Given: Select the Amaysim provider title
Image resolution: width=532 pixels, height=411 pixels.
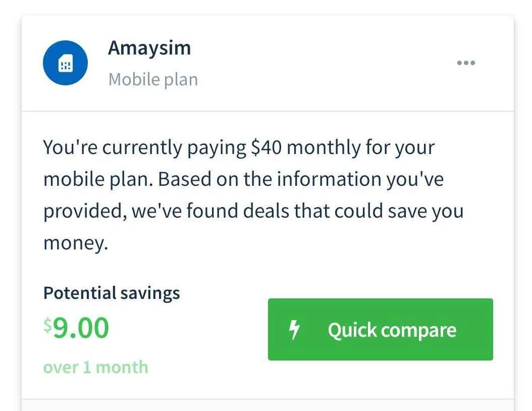Looking at the screenshot, I should click(149, 48).
